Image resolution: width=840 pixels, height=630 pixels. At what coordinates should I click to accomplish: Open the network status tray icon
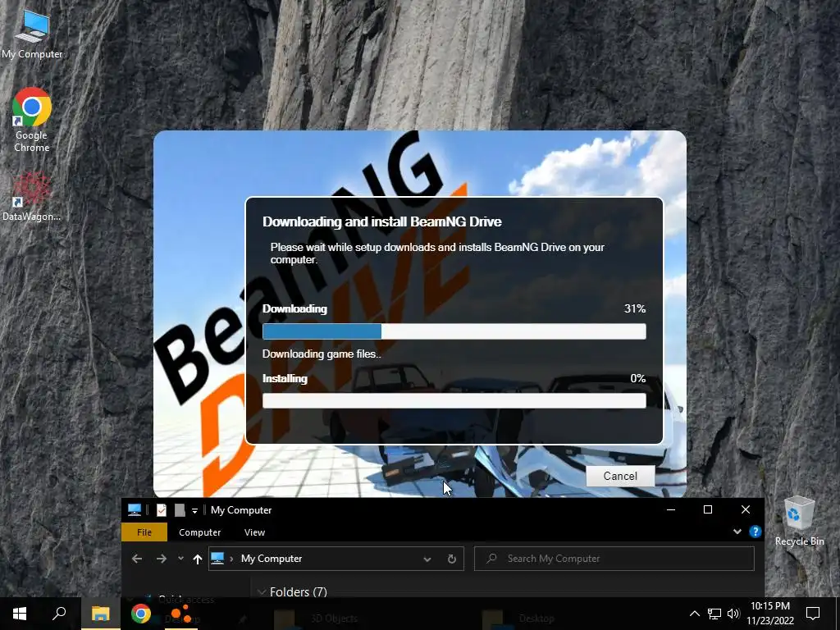coord(714,614)
